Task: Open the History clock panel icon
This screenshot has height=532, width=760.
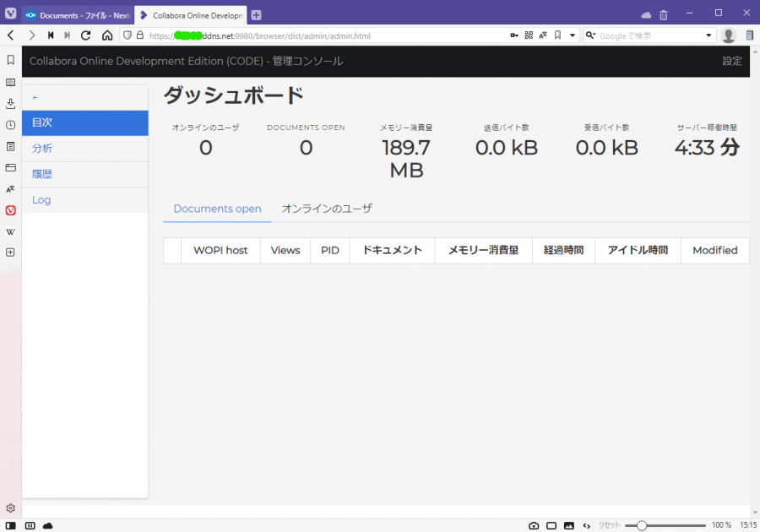Action: 10,125
